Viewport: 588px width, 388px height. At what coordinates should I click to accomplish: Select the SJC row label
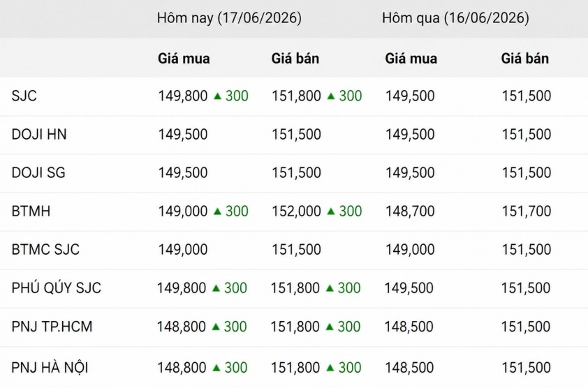[24, 96]
